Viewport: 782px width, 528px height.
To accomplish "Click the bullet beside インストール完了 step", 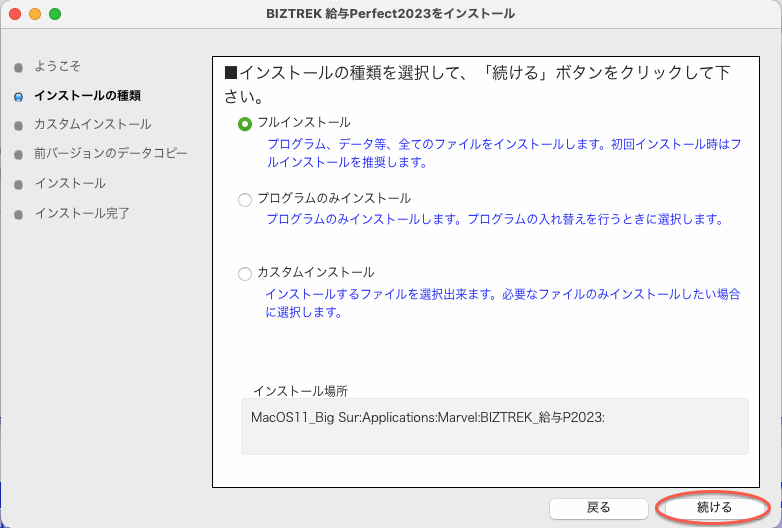I will tap(17, 214).
